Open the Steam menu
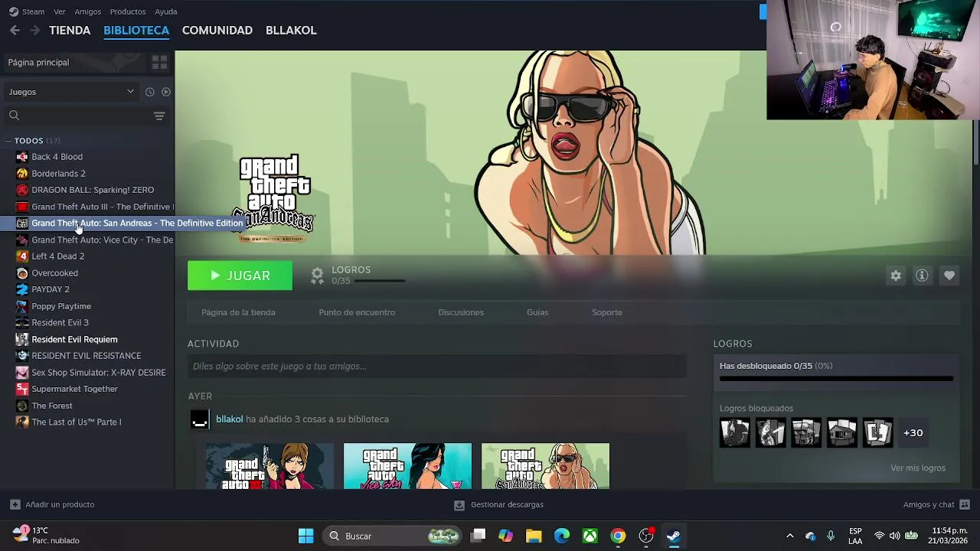980x551 pixels. click(x=33, y=11)
